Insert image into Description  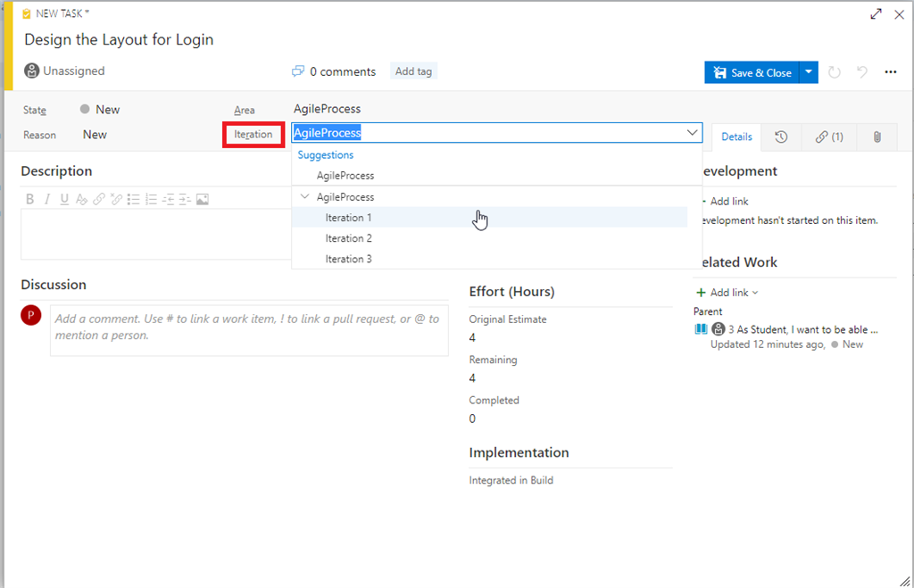[202, 199]
